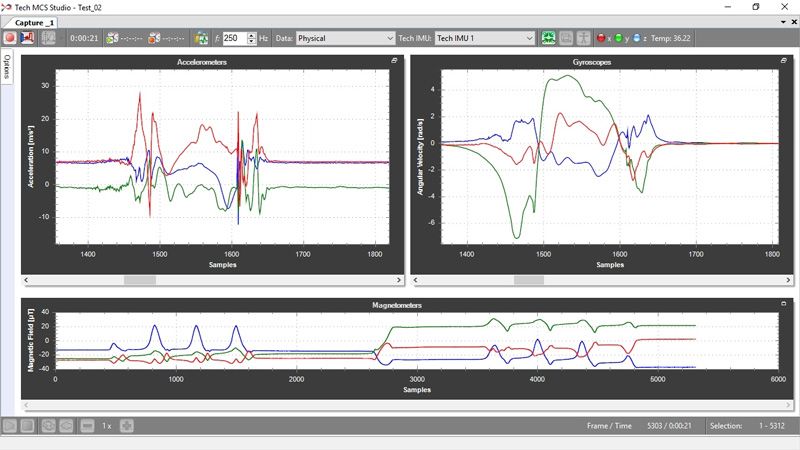Select the Capture _1 tab
800x450 pixels.
tap(35, 22)
